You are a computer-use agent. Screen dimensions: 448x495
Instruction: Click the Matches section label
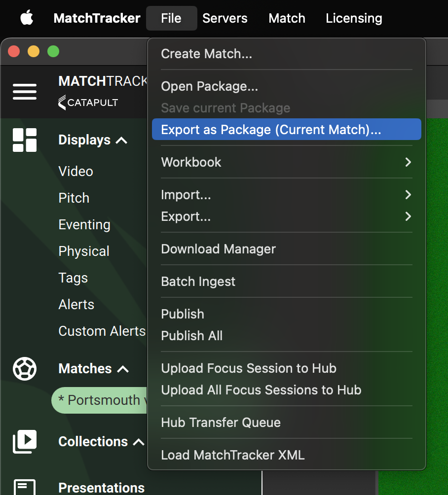(x=85, y=369)
